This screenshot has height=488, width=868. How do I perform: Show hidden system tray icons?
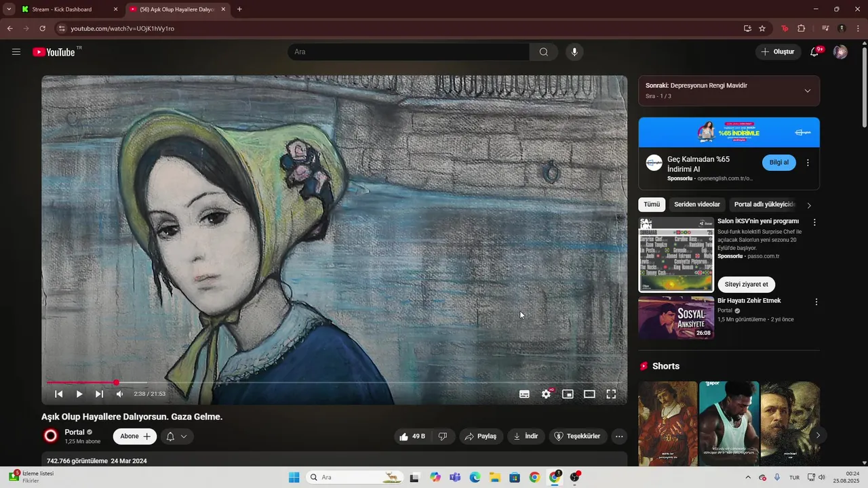coord(748,477)
